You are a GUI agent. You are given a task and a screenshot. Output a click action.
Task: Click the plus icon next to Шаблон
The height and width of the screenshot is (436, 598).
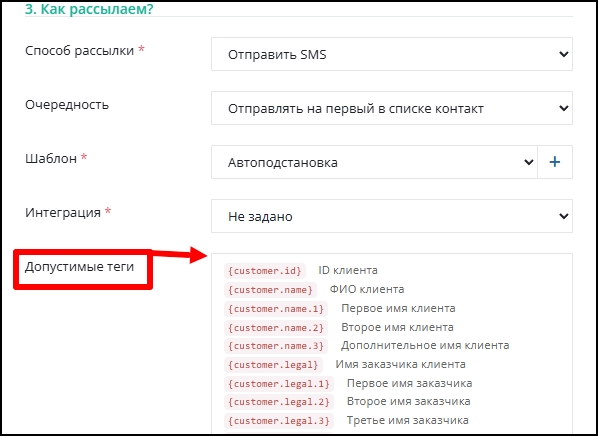click(555, 162)
